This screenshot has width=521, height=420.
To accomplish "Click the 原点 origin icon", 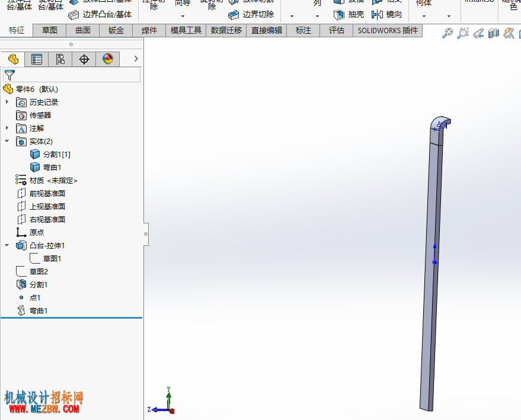I will tap(21, 232).
